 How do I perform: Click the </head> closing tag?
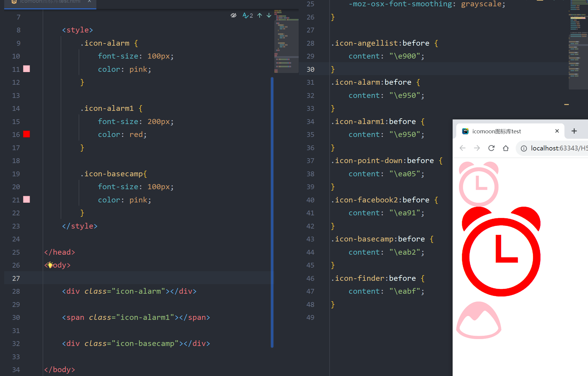[59, 252]
